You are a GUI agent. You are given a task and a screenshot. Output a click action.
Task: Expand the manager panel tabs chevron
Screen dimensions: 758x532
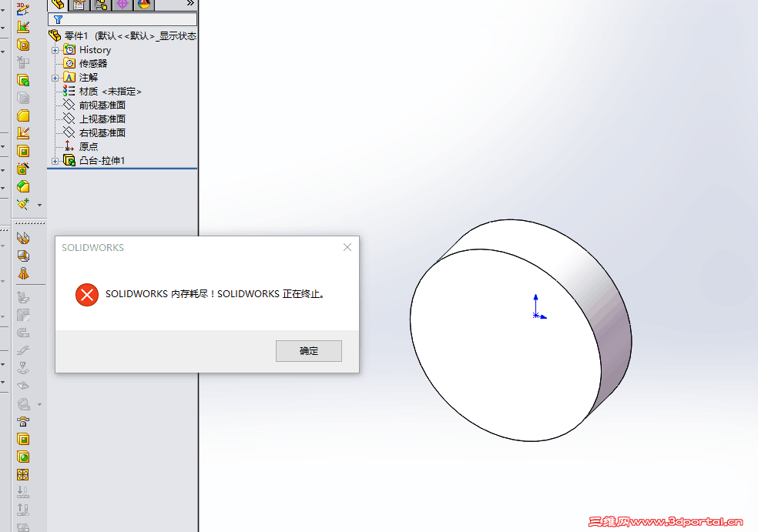190,3
